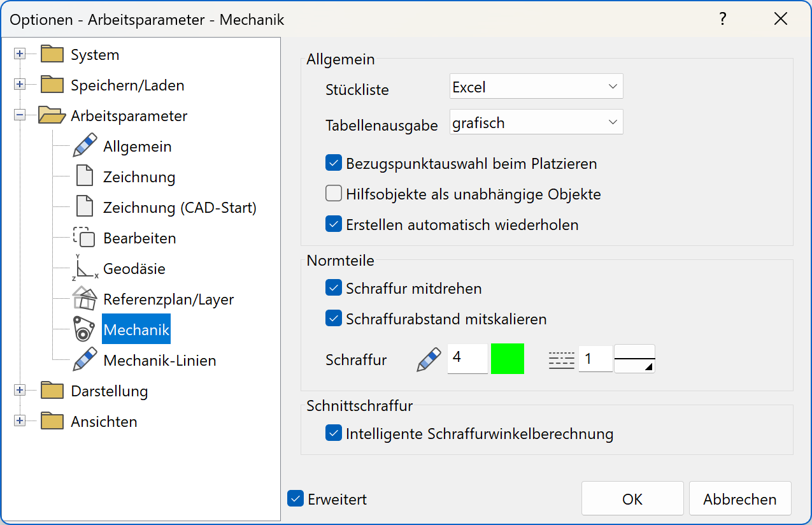
Task: Disable Bezugspunktauswahl beim Platzieren
Action: tap(333, 162)
